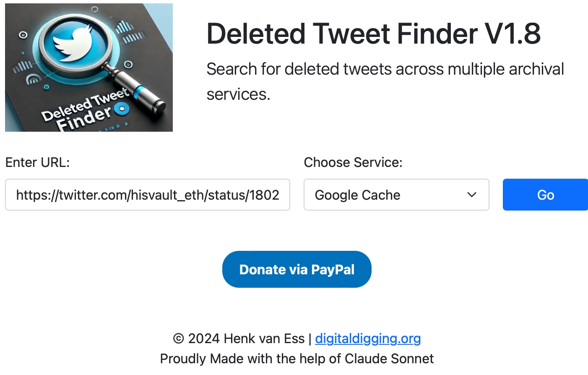Click the Deleted Tweet Finder logo image

click(x=88, y=67)
